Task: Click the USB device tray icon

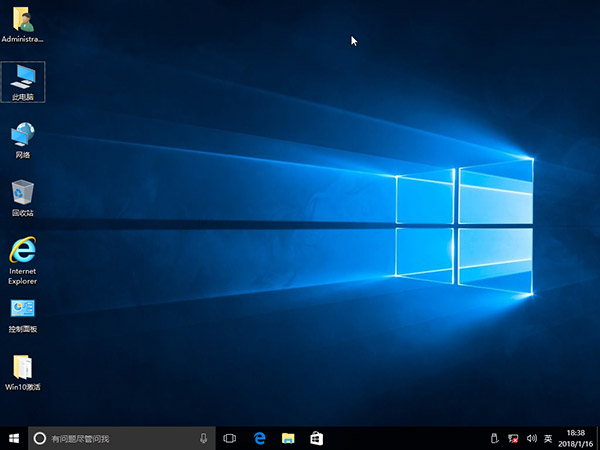Action: pyautogui.click(x=495, y=438)
